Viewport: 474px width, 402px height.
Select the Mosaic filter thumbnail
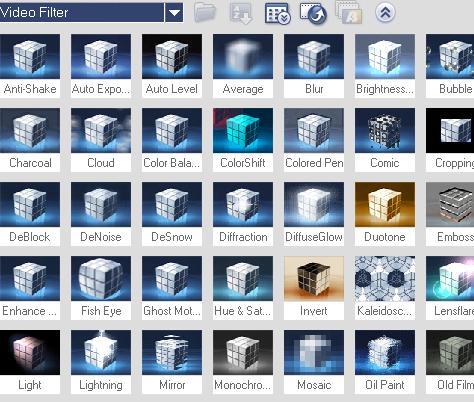(314, 352)
